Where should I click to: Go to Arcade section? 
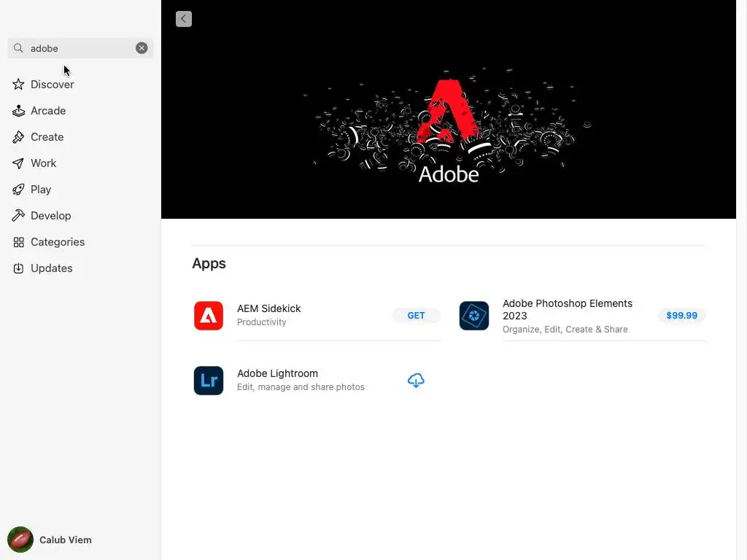pos(48,111)
